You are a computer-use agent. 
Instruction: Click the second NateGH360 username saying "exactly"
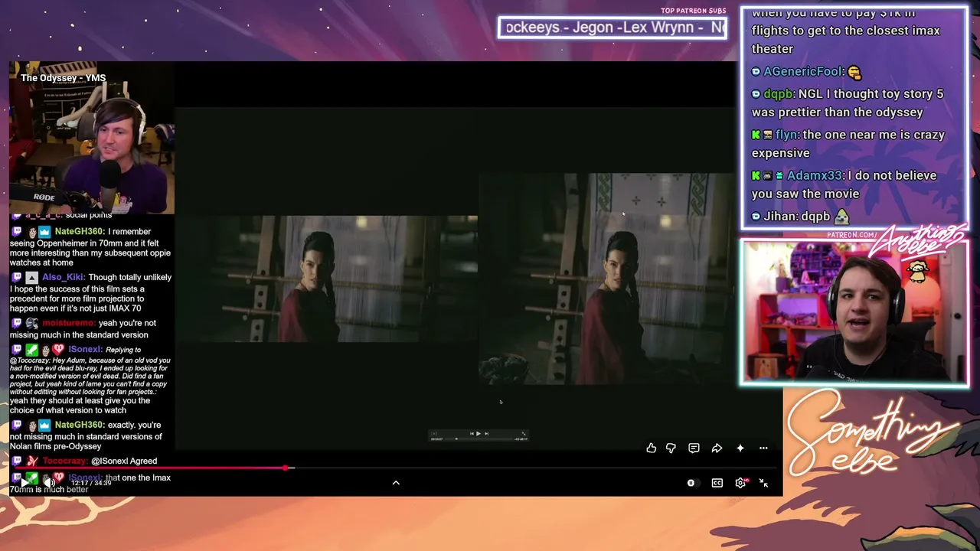pos(80,425)
